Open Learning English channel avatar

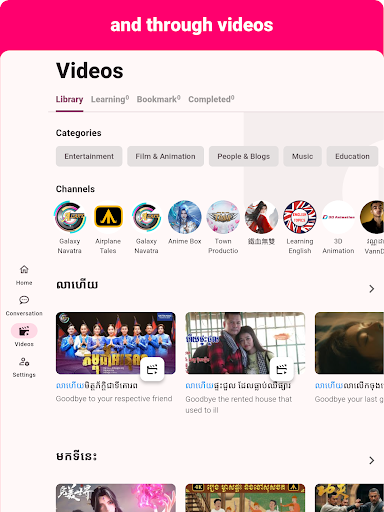[300, 217]
